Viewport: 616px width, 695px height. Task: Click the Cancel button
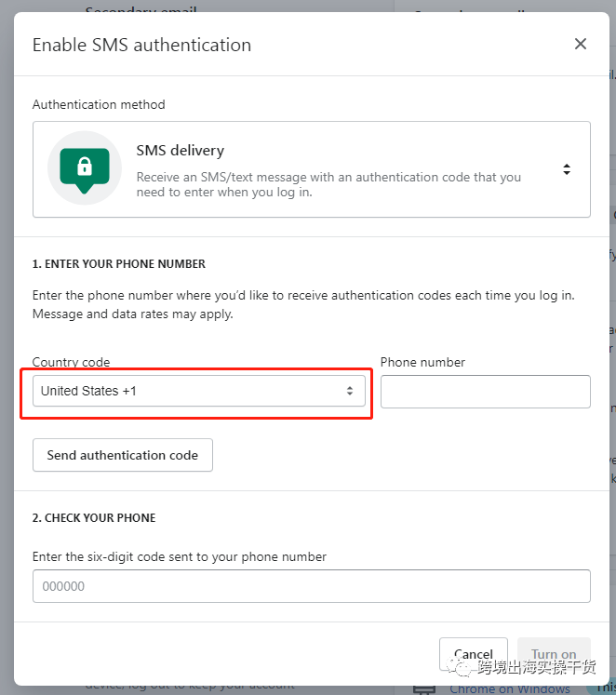coord(474,654)
